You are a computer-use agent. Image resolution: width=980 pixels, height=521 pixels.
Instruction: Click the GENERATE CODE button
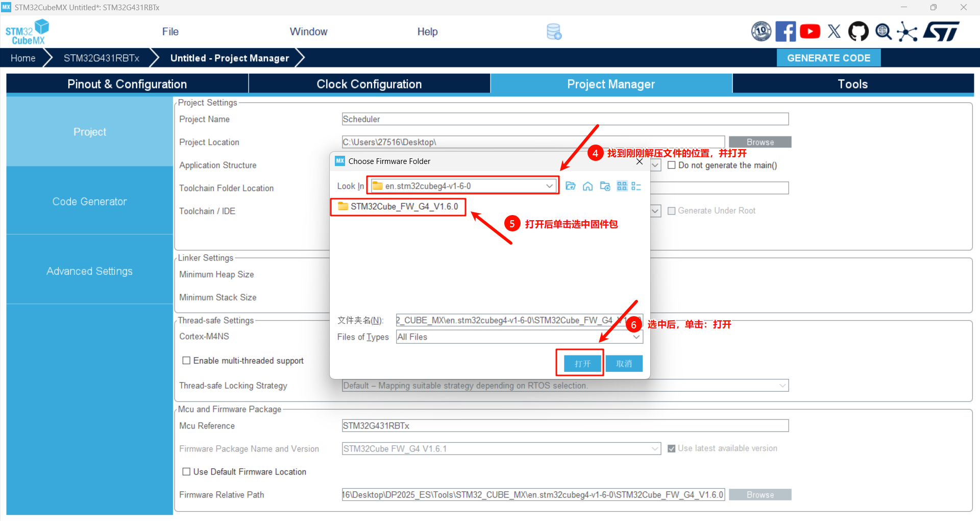click(x=828, y=58)
